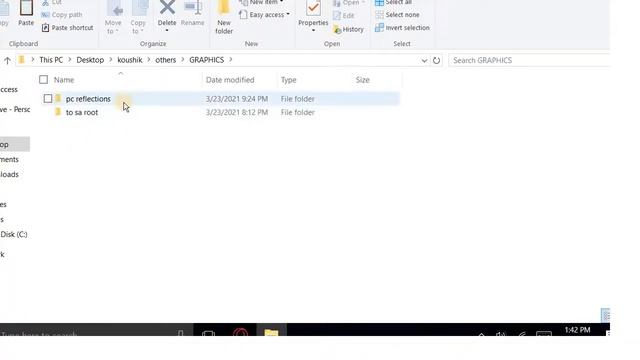Check the pc reflections checkbox
640x360 pixels.
[x=48, y=98]
